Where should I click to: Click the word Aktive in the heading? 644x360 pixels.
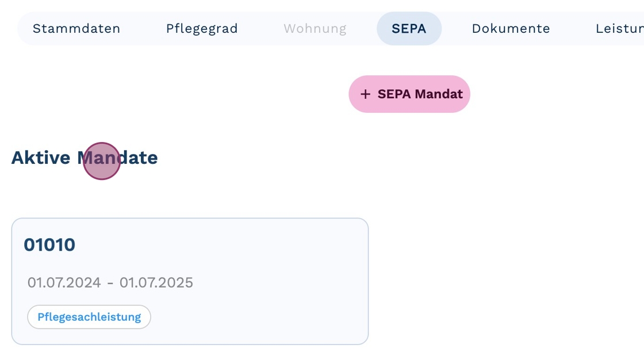coord(41,158)
